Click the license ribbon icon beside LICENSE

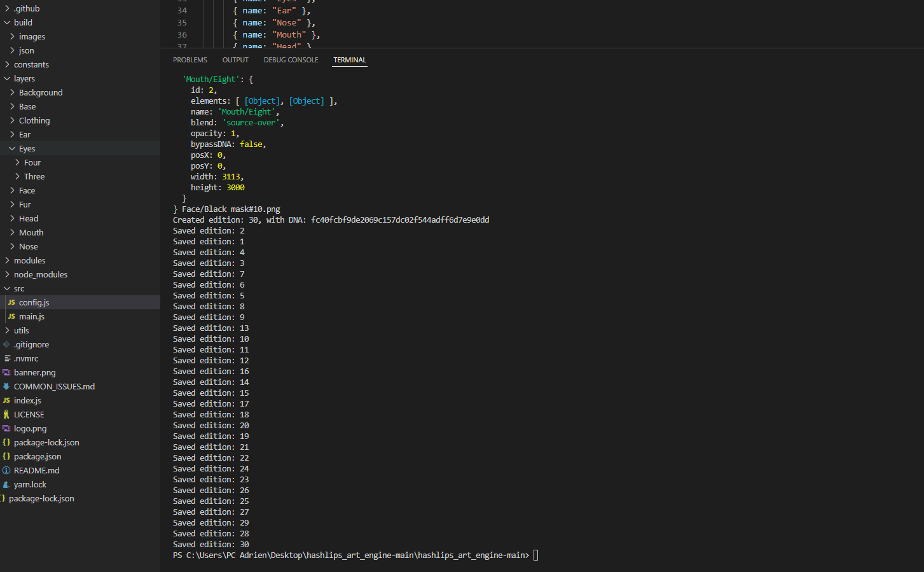tap(6, 414)
